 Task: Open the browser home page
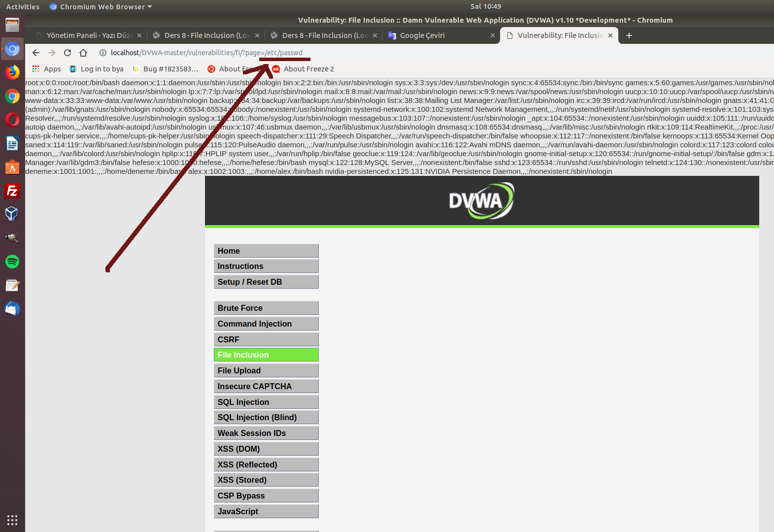[83, 53]
